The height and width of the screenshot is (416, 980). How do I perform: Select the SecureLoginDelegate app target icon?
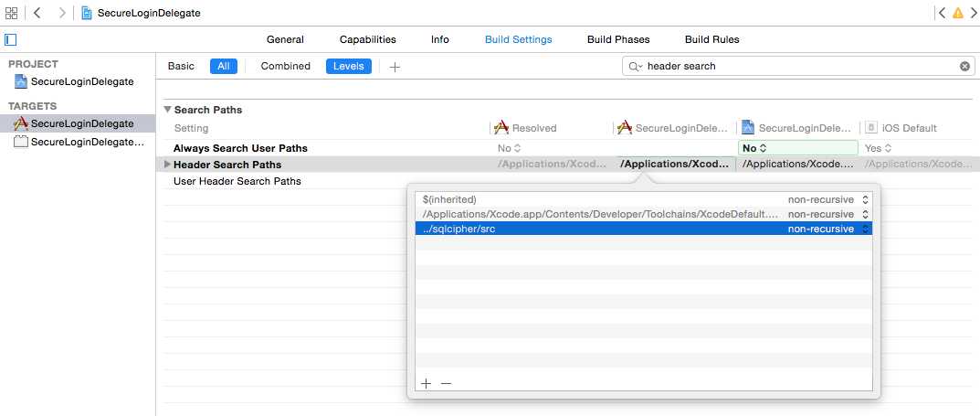(21, 123)
